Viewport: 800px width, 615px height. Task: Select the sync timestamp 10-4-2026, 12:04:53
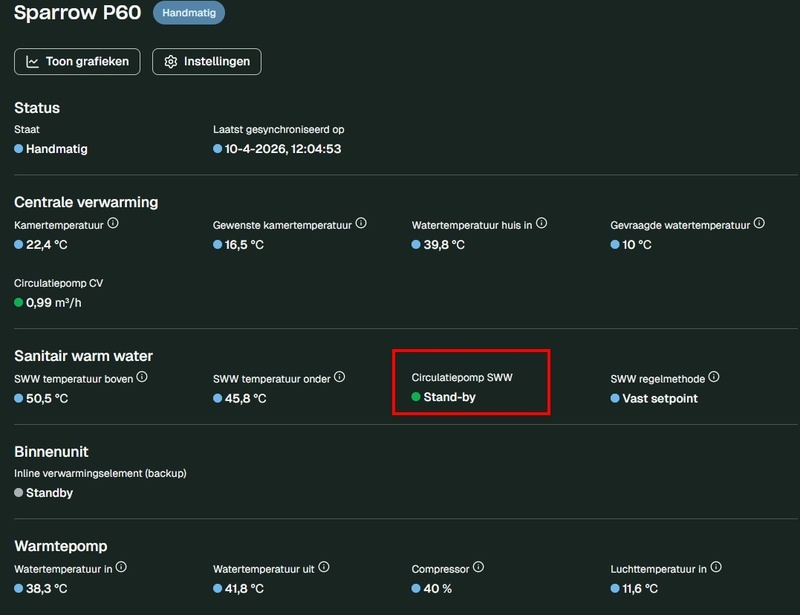[x=283, y=149]
